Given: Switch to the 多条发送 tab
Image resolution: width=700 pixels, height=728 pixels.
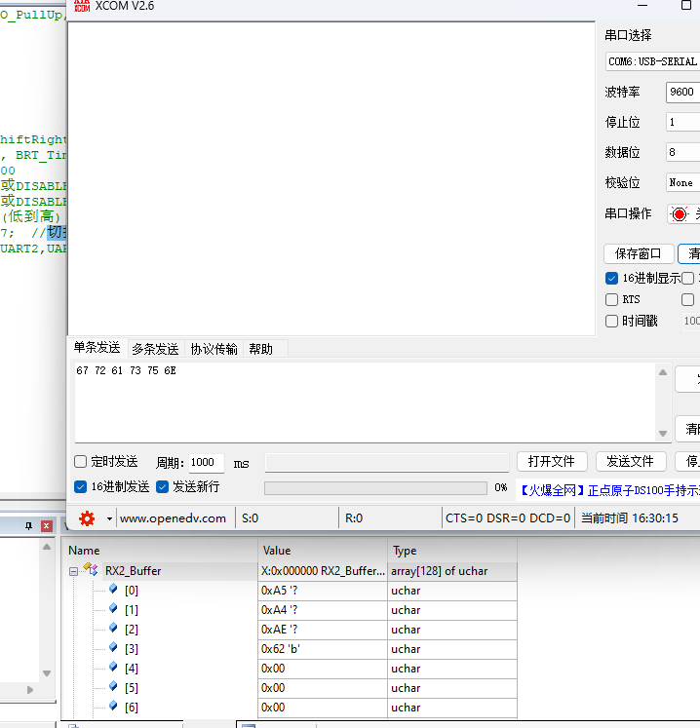Looking at the screenshot, I should pos(155,349).
